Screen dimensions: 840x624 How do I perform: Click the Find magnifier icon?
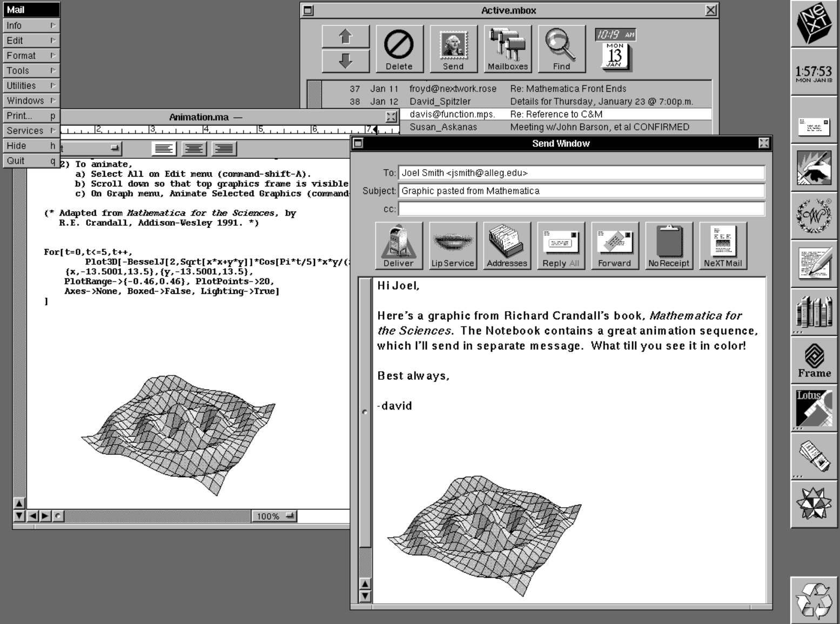pyautogui.click(x=561, y=49)
